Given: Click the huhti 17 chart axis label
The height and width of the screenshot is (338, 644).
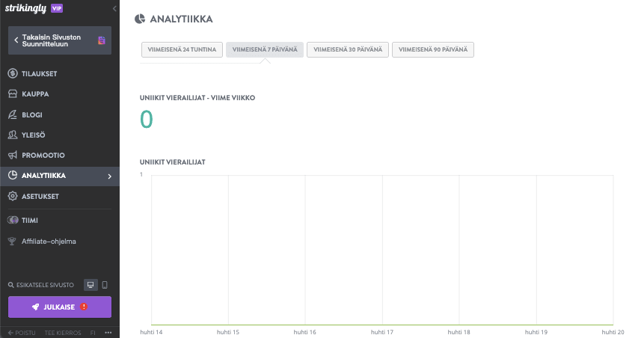Looking at the screenshot, I should pyautogui.click(x=382, y=332).
